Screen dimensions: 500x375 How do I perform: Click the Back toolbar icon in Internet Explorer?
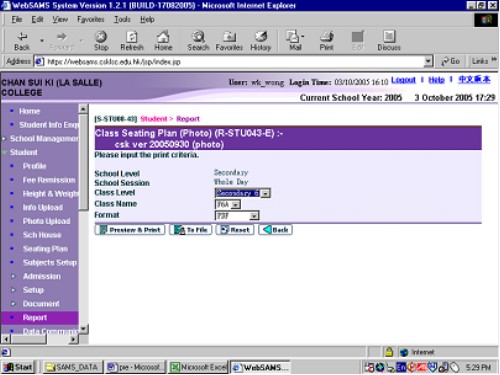pyautogui.click(x=22, y=41)
